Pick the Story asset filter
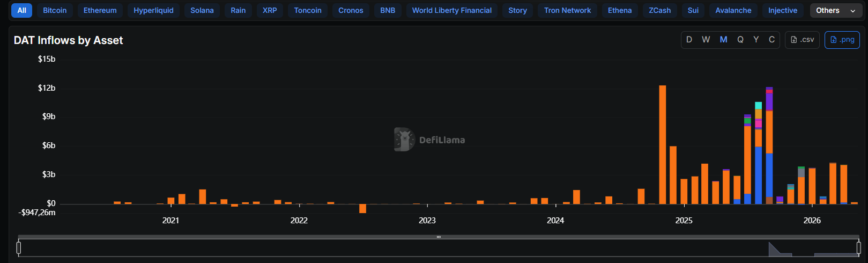The width and height of the screenshot is (868, 263). [518, 10]
